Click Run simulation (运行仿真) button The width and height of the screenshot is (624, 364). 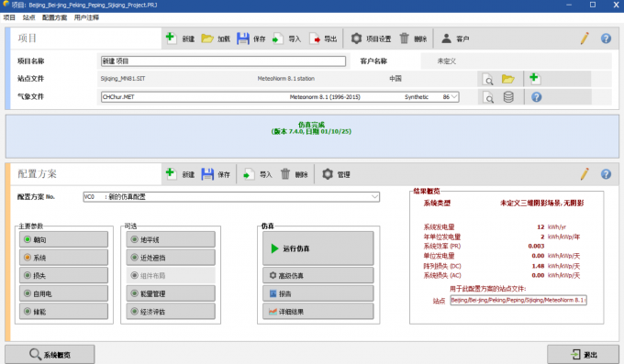318,248
